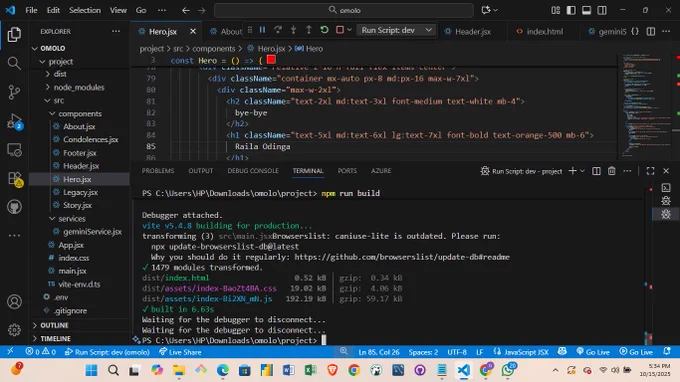Open the Source Control view
This screenshot has width=680, height=382.
click(x=14, y=92)
